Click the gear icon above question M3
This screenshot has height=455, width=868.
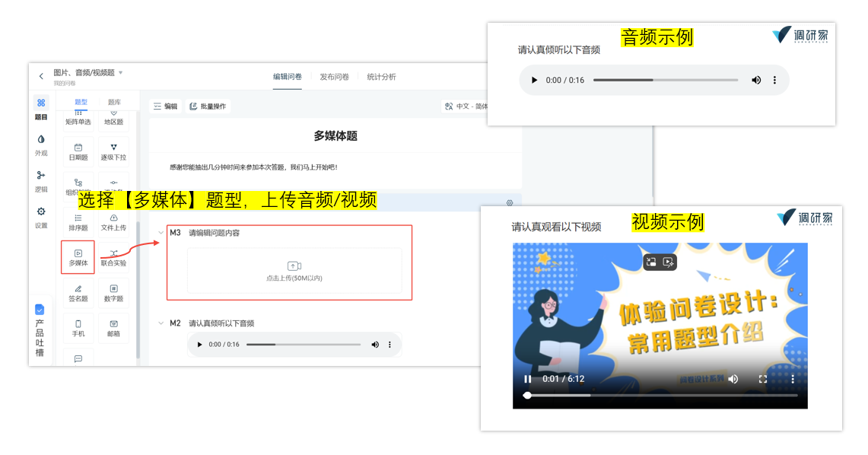tap(509, 203)
